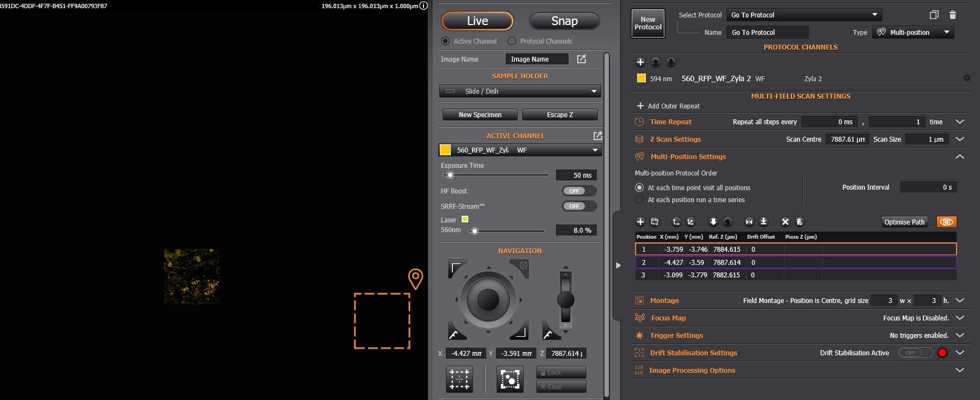Screen dimensions: 980x400
Task: Toggle position markers visibility eye button
Action: (947, 222)
